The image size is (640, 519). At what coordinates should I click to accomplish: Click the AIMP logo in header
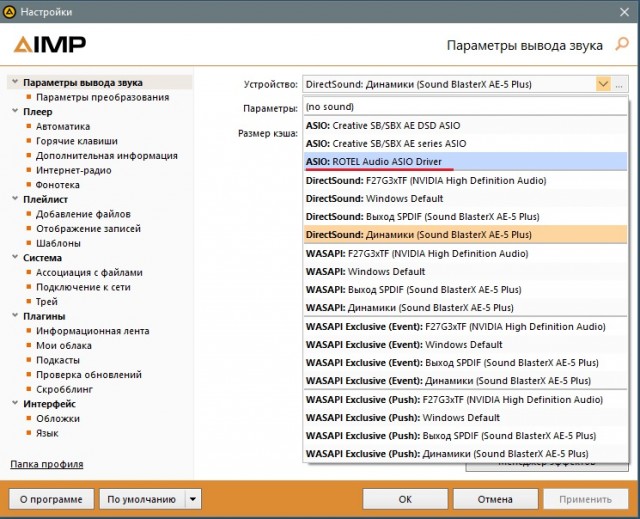[50, 44]
